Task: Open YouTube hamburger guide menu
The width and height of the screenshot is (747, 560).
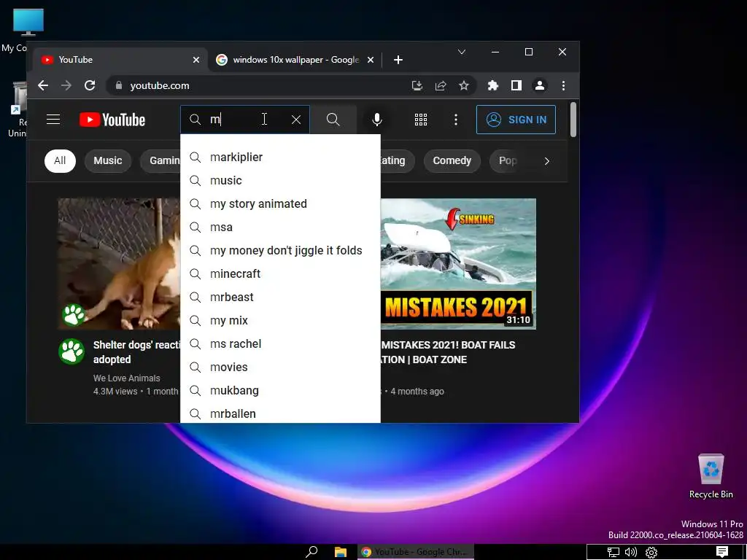Action: [53, 120]
